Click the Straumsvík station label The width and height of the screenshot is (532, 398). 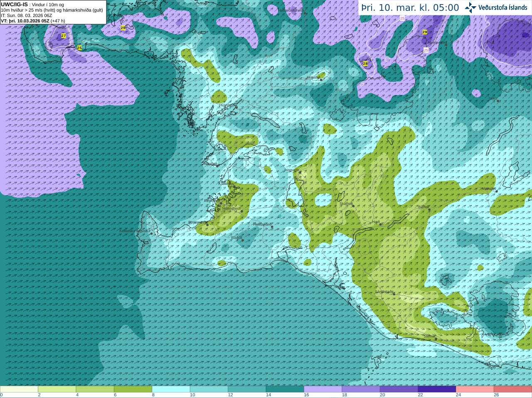[x=197, y=222]
